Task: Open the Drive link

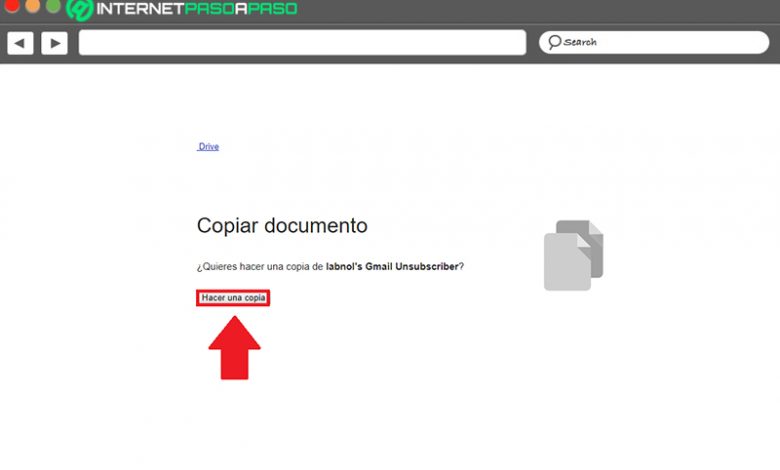Action: (x=208, y=146)
